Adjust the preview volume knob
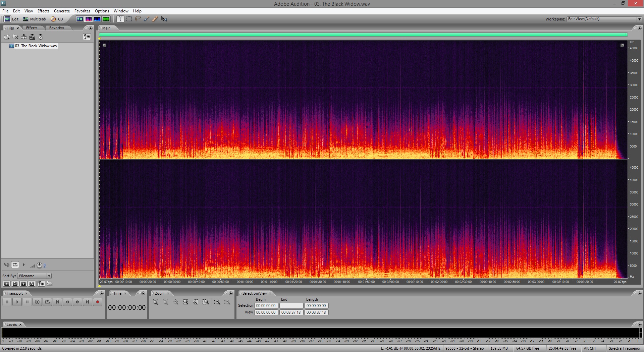The width and height of the screenshot is (644, 352). tap(39, 265)
